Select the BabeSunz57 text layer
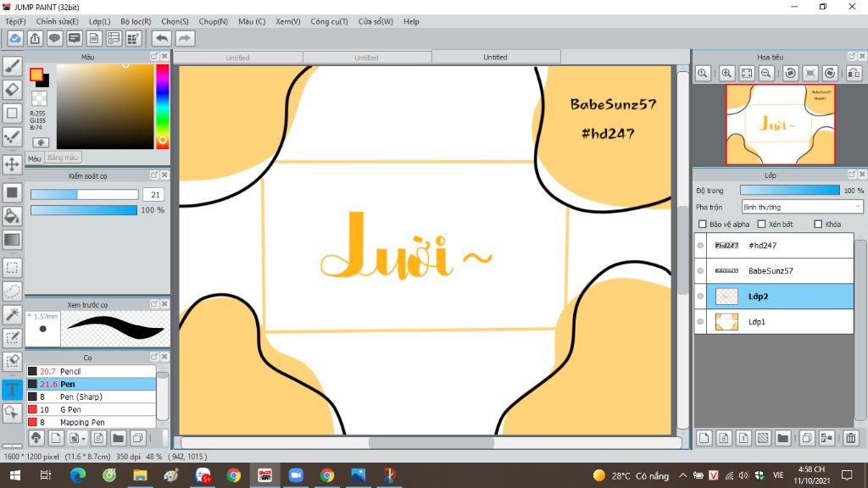Viewport: 868px width, 488px height. 771,271
